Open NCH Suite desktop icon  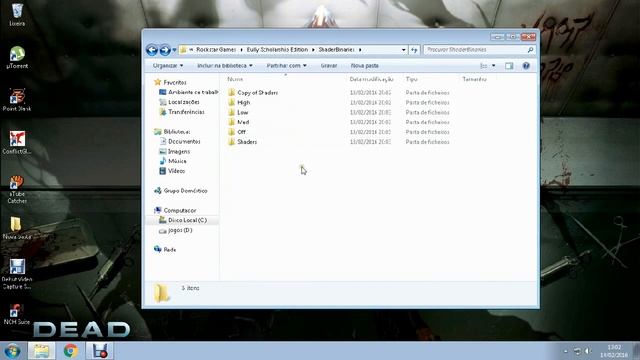point(17,314)
